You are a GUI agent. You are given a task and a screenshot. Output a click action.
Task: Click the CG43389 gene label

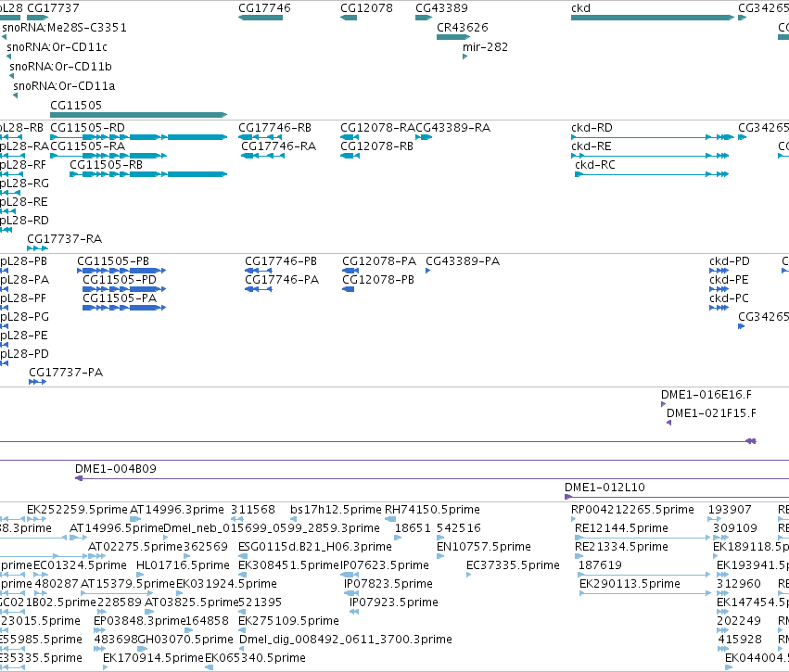click(x=441, y=8)
